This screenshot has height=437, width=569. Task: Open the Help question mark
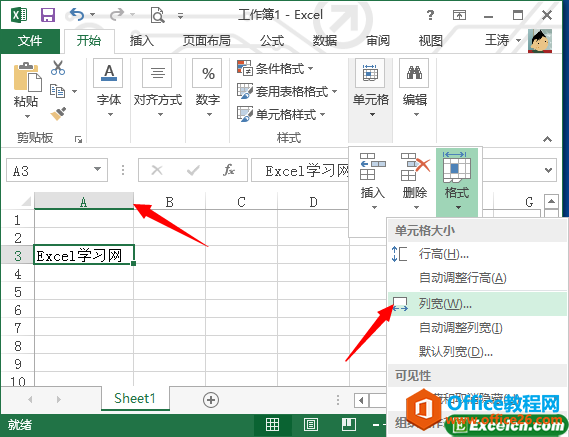point(430,15)
